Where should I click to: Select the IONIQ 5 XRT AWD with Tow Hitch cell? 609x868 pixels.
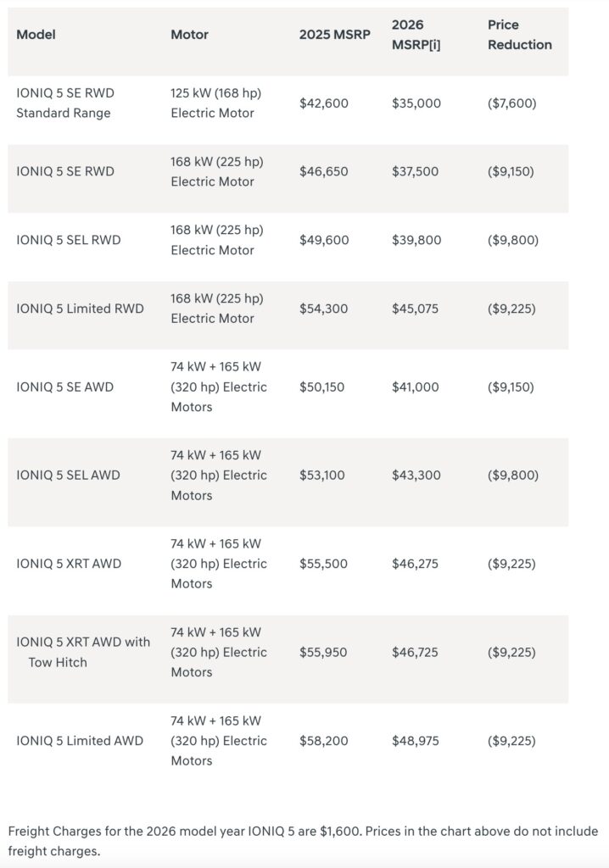tap(83, 652)
